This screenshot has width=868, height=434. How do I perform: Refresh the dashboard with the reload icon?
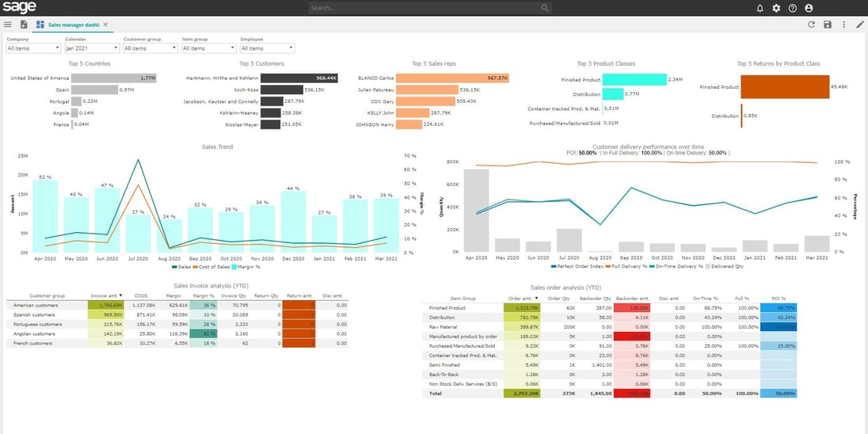811,25
